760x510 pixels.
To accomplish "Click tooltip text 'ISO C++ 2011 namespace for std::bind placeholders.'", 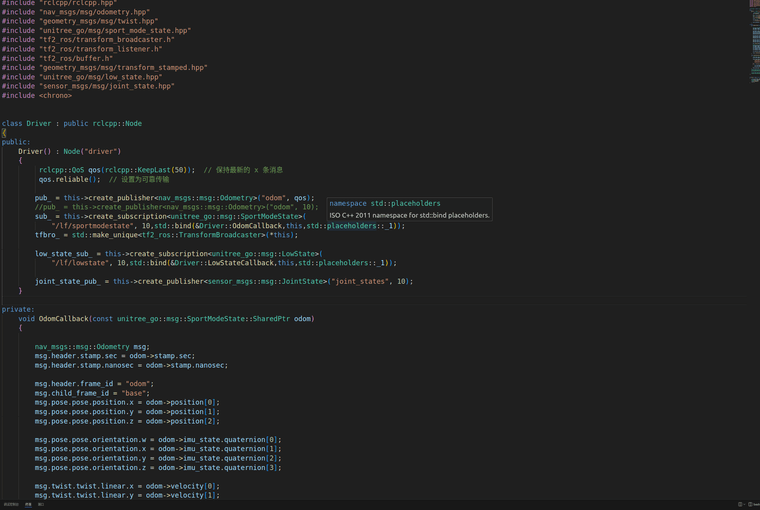I will point(410,215).
